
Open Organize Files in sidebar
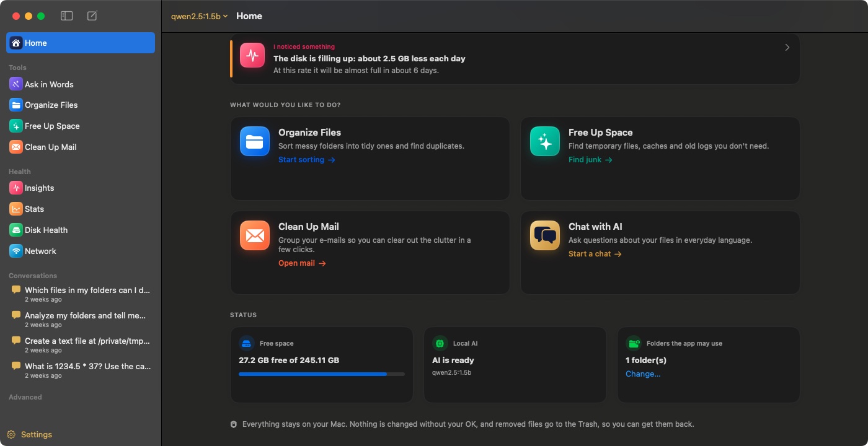coord(81,105)
